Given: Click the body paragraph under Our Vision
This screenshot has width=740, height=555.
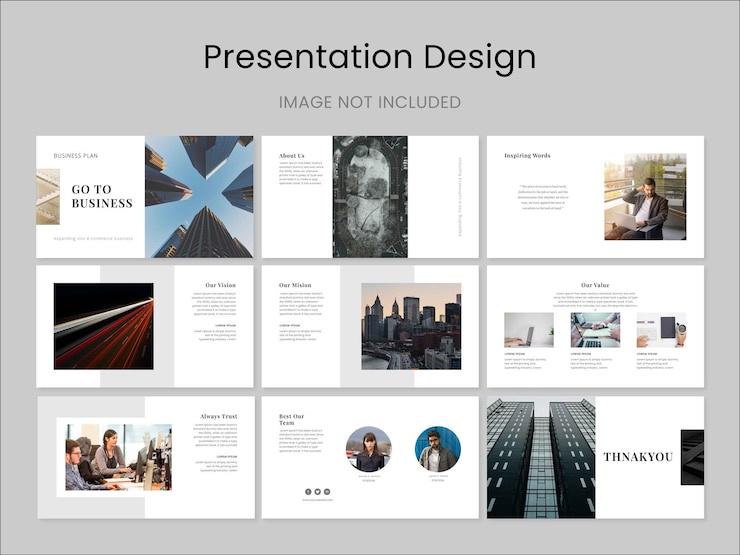Looking at the screenshot, I should [x=214, y=303].
